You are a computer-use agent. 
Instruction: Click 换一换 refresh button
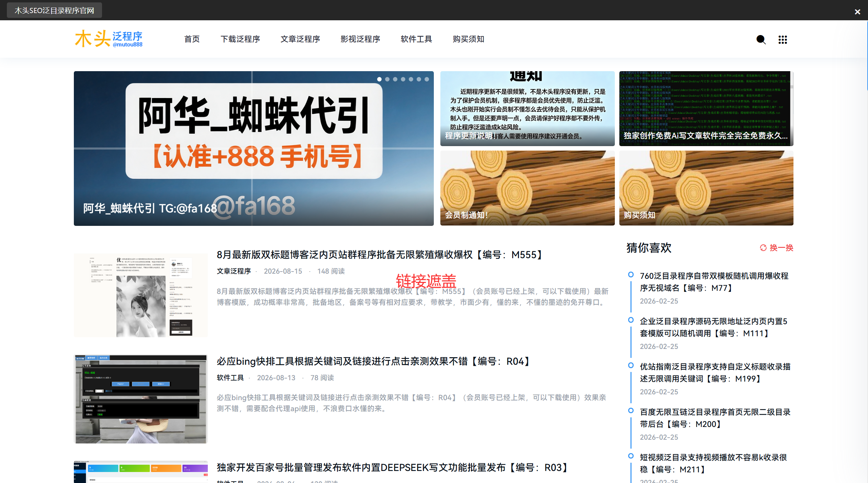point(777,248)
